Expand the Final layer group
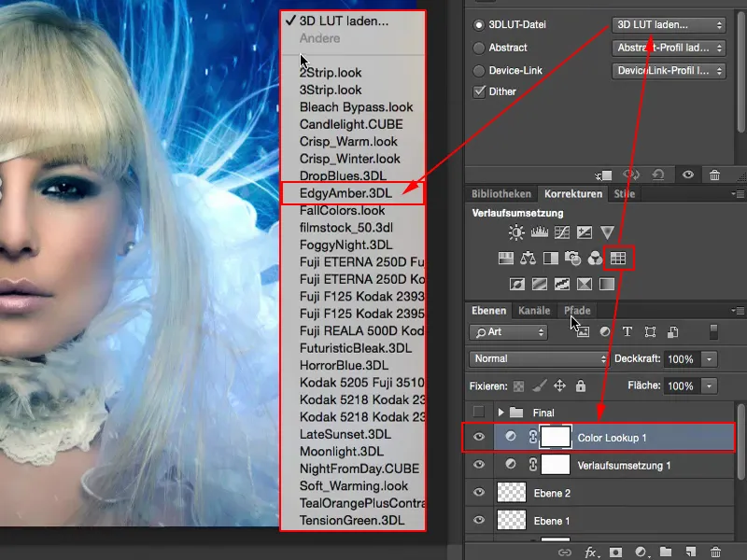The image size is (747, 560). click(x=500, y=413)
